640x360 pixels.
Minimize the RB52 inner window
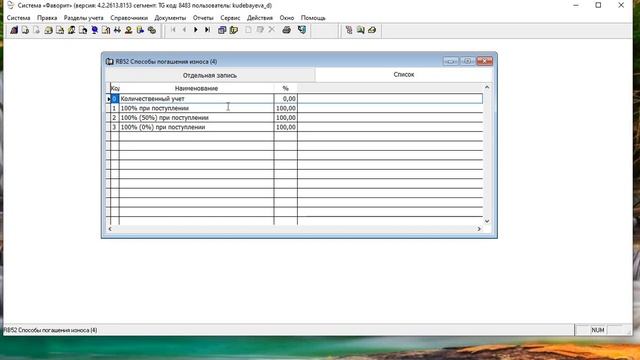click(x=451, y=61)
